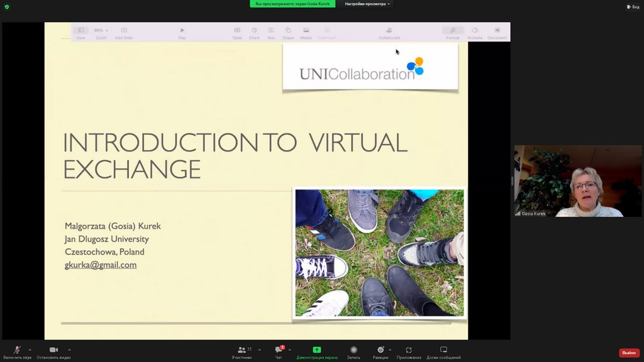644x362 pixels.
Task: Click the Keynote Play button in shared screen
Action: coord(182,32)
